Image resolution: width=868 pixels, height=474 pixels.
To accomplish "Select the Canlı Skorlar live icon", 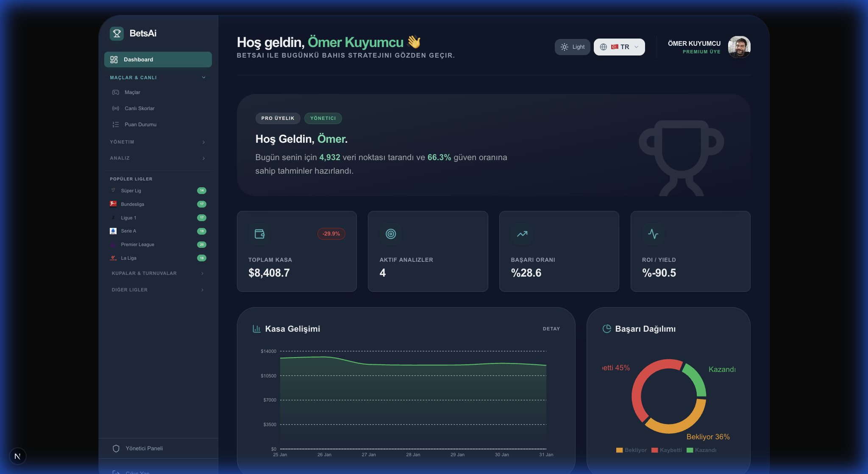I will tap(116, 108).
